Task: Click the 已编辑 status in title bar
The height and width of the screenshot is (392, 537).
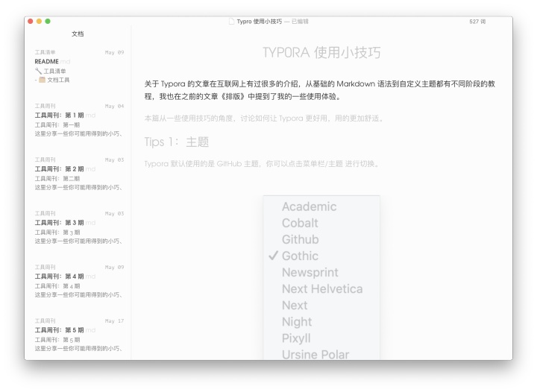Action: click(x=300, y=21)
